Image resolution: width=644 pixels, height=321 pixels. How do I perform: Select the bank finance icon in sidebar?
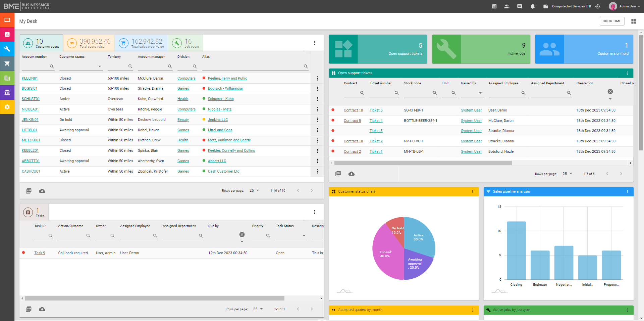7,93
